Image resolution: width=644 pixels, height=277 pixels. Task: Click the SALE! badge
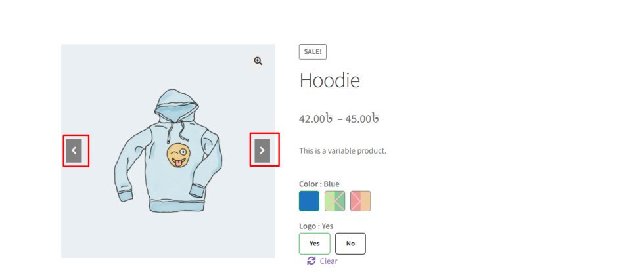pos(313,52)
